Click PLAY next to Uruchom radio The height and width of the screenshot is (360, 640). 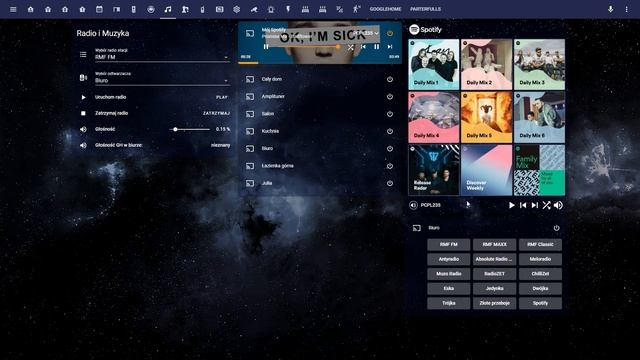(x=222, y=97)
